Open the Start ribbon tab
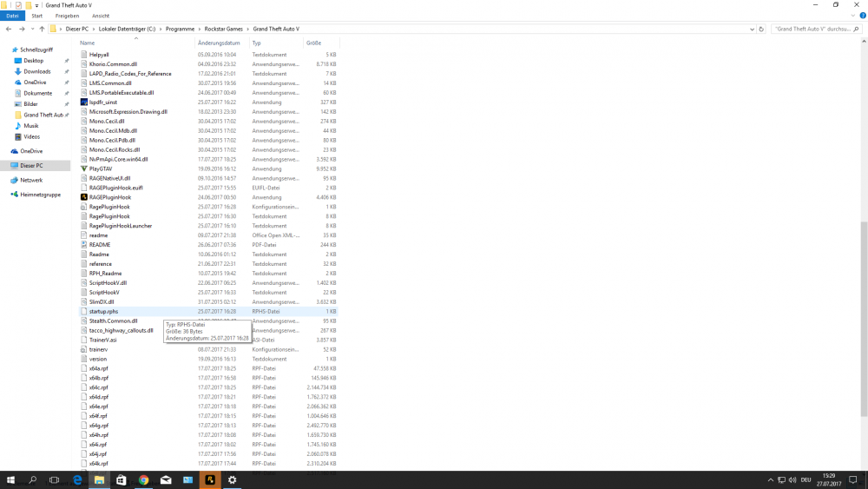This screenshot has height=489, width=868. coord(36,16)
